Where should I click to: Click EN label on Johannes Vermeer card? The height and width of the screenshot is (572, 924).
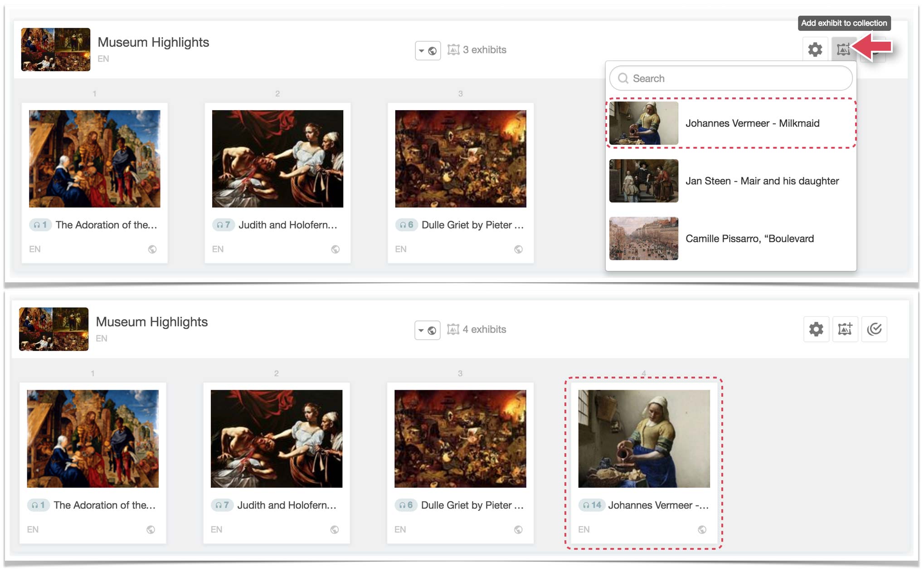click(584, 529)
